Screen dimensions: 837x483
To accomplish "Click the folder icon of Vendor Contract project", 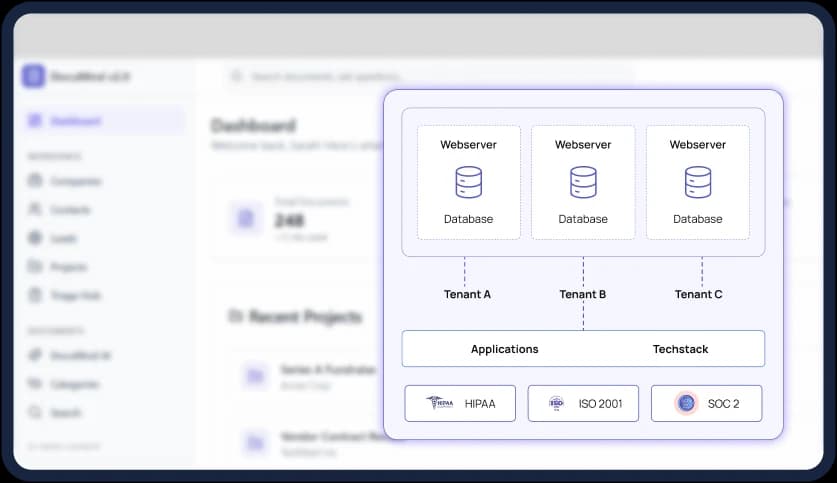I will [255, 443].
